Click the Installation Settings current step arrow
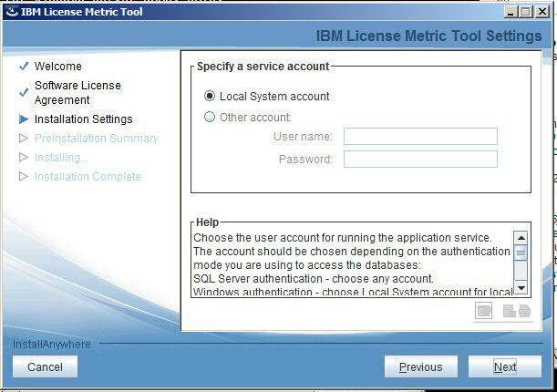The height and width of the screenshot is (392, 557). pos(24,119)
